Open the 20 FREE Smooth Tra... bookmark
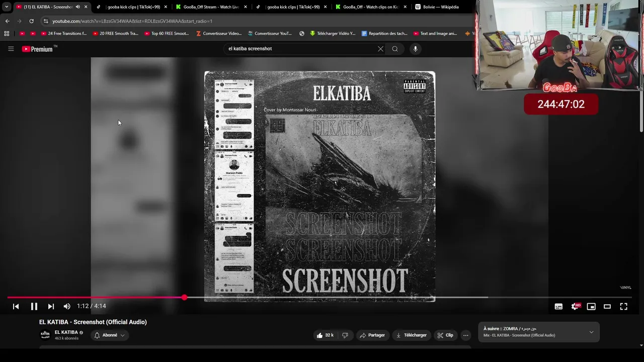The image size is (644, 362). (x=115, y=34)
